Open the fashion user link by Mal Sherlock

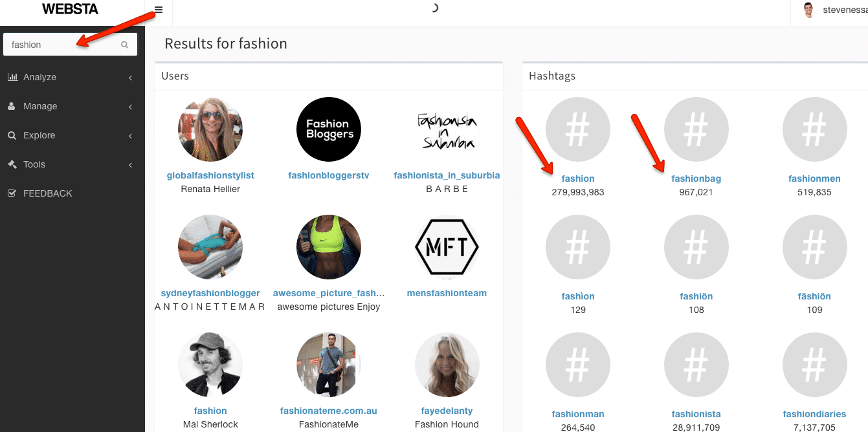[x=210, y=411]
